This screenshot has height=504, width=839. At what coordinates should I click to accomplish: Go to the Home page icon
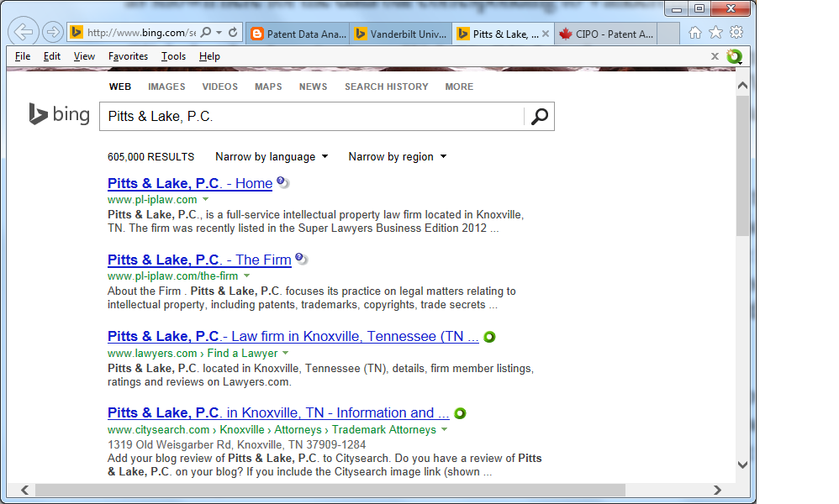695,33
